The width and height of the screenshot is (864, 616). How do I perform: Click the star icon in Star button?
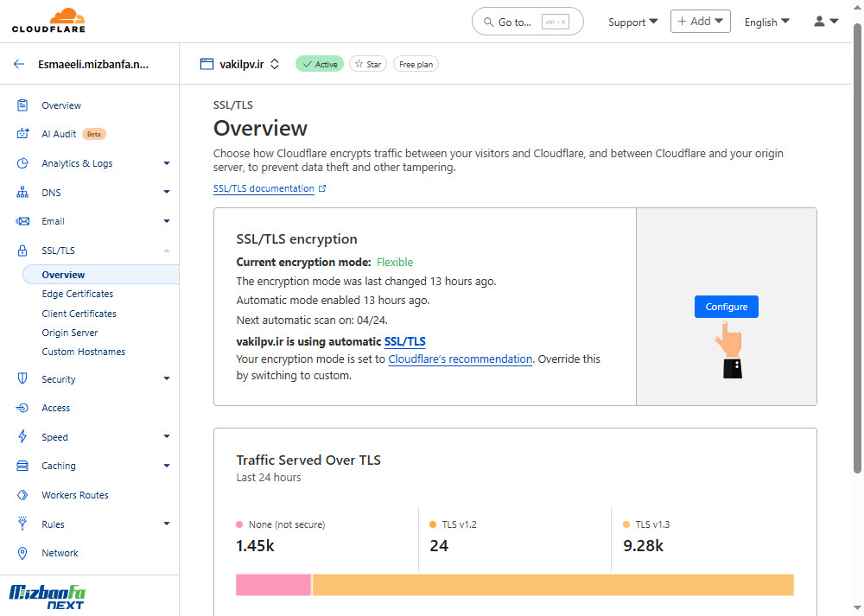tap(359, 64)
